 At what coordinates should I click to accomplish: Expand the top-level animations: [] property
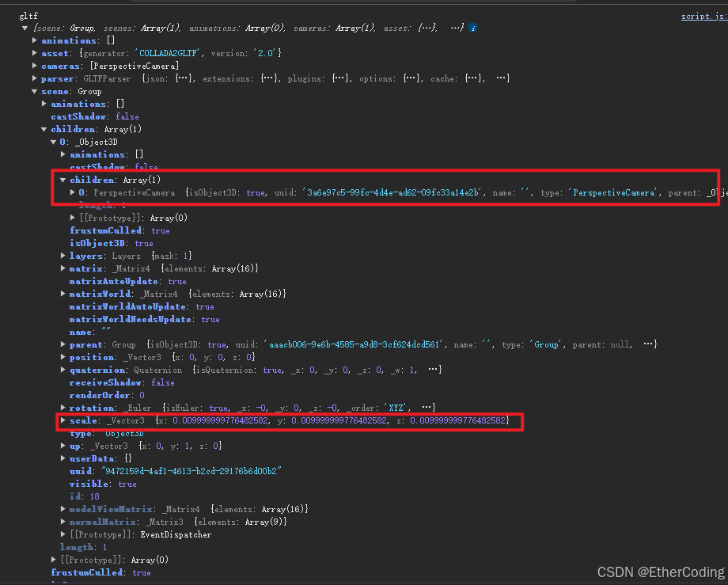click(35, 41)
